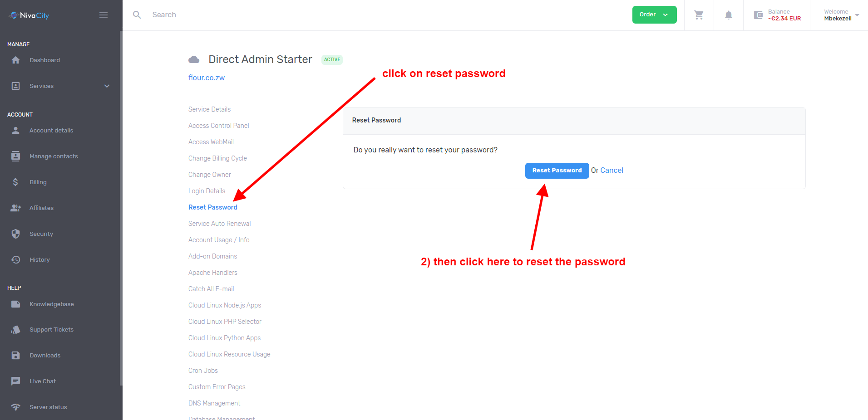Open notifications bell icon
The width and height of the screenshot is (868, 420).
(729, 15)
